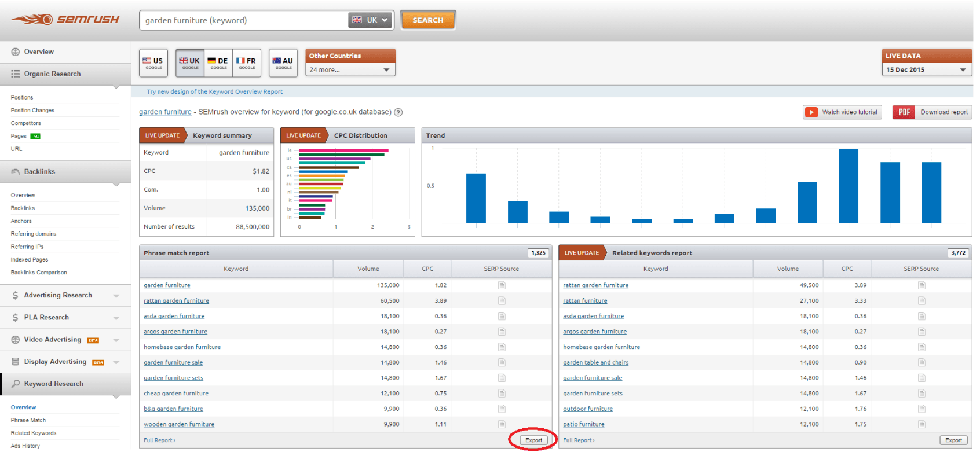This screenshot has width=980, height=452.
Task: Open SERP source for cheap garden furniture
Action: point(502,394)
